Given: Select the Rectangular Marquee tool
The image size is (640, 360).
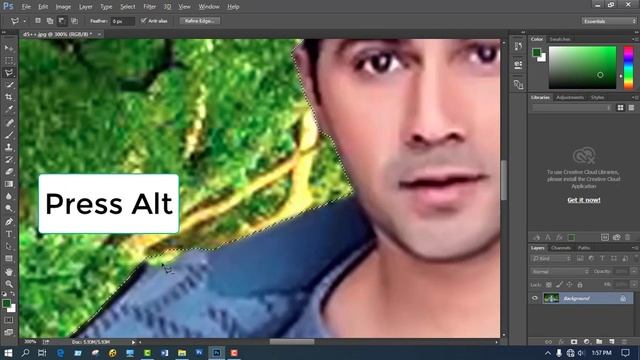Looking at the screenshot, I should (x=9, y=60).
